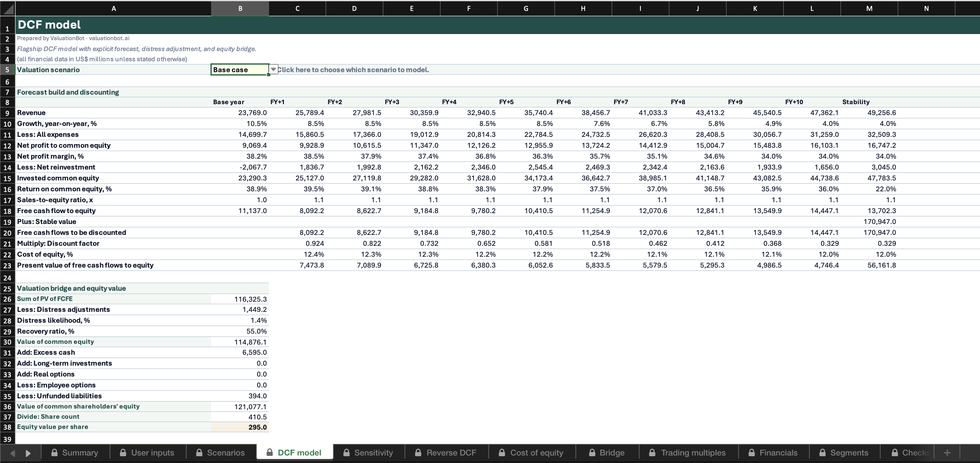Click the select-all corner triangle
The image size is (980, 463).
7,9
